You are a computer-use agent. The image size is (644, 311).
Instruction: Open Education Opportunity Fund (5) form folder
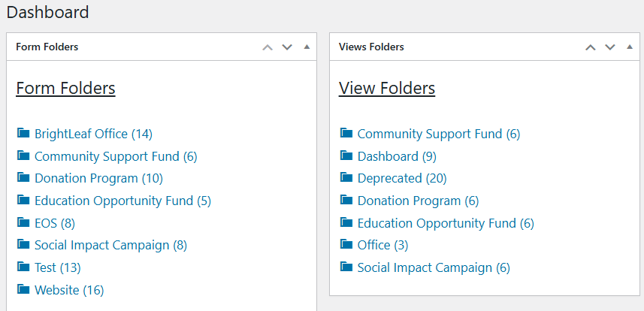coord(122,201)
